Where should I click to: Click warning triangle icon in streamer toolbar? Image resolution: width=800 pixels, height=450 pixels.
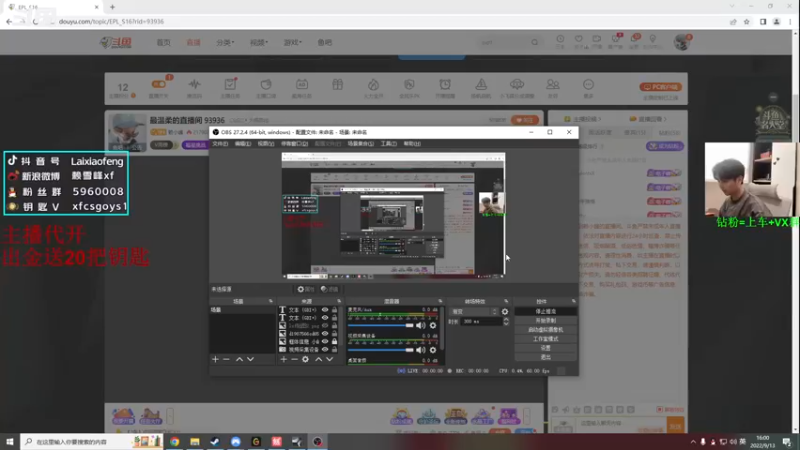point(481,84)
